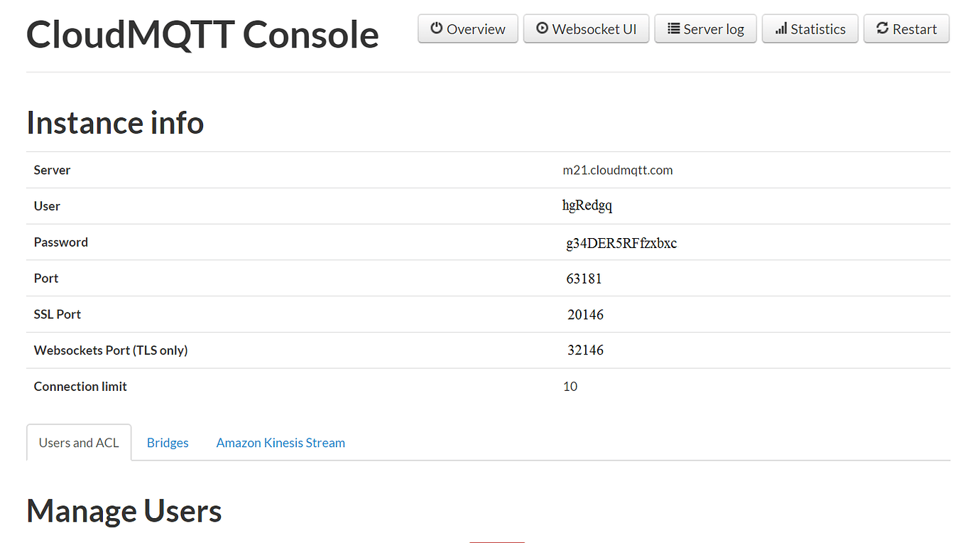Open the Overview page
Screen dimensions: 980x543
[467, 28]
